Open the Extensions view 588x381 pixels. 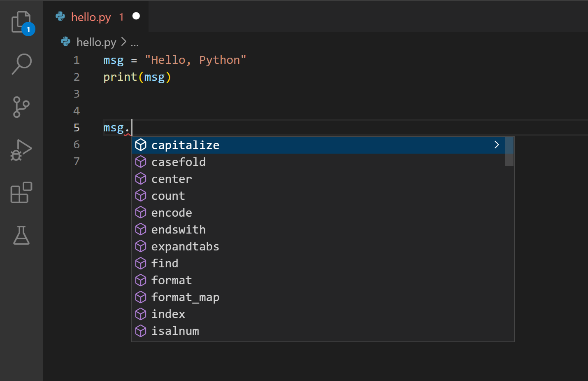pos(21,193)
